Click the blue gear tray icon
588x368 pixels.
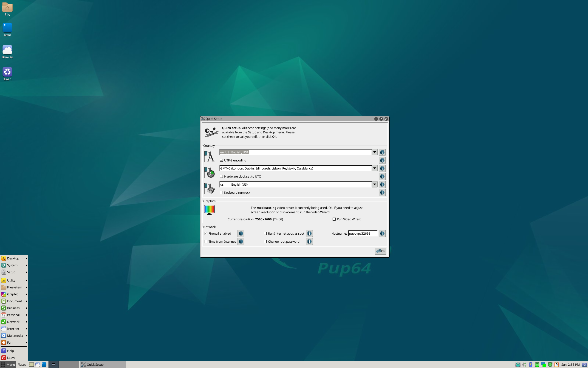(585, 365)
